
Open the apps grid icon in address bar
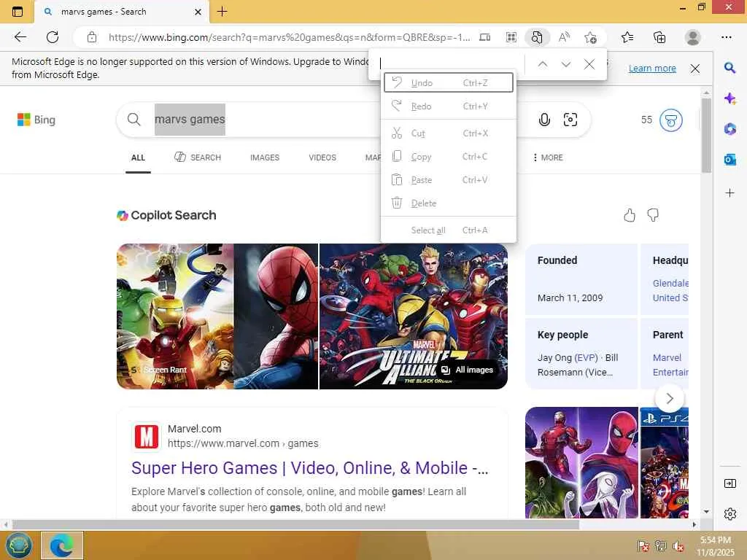pyautogui.click(x=511, y=37)
